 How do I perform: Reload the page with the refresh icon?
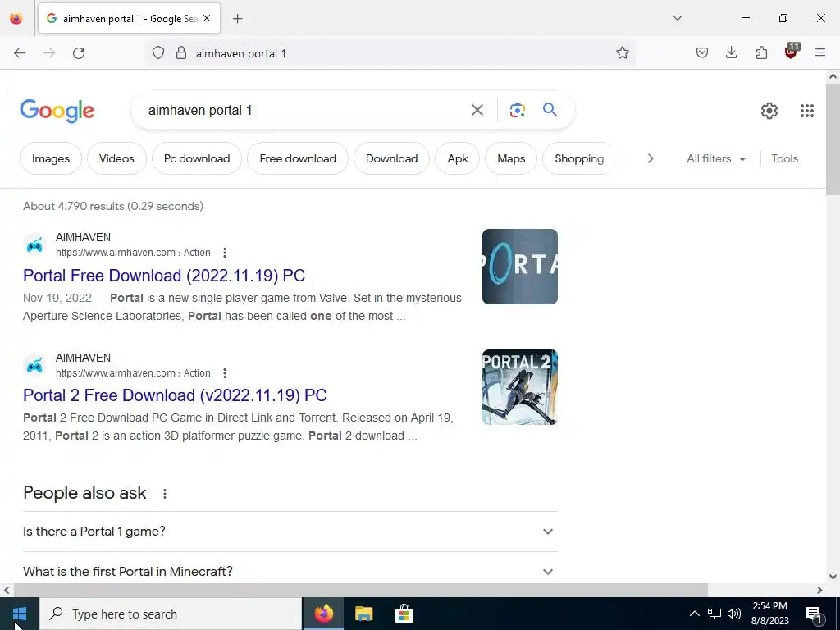[x=79, y=53]
